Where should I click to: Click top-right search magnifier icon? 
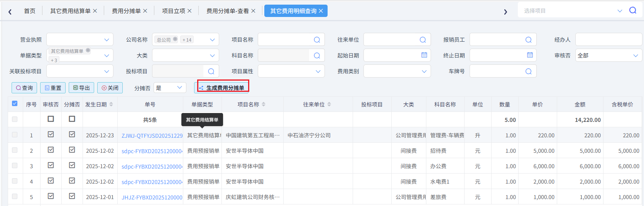pos(633,10)
